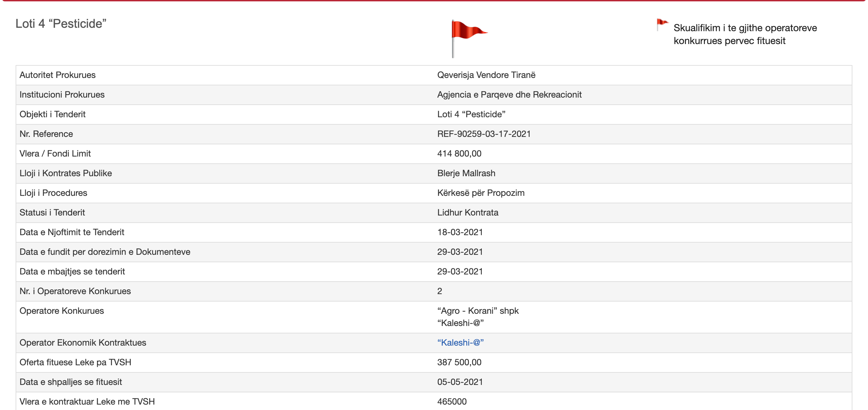Click the Kërkesë për Propozim procedure value
Image resolution: width=868 pixels, height=410 pixels.
point(480,193)
